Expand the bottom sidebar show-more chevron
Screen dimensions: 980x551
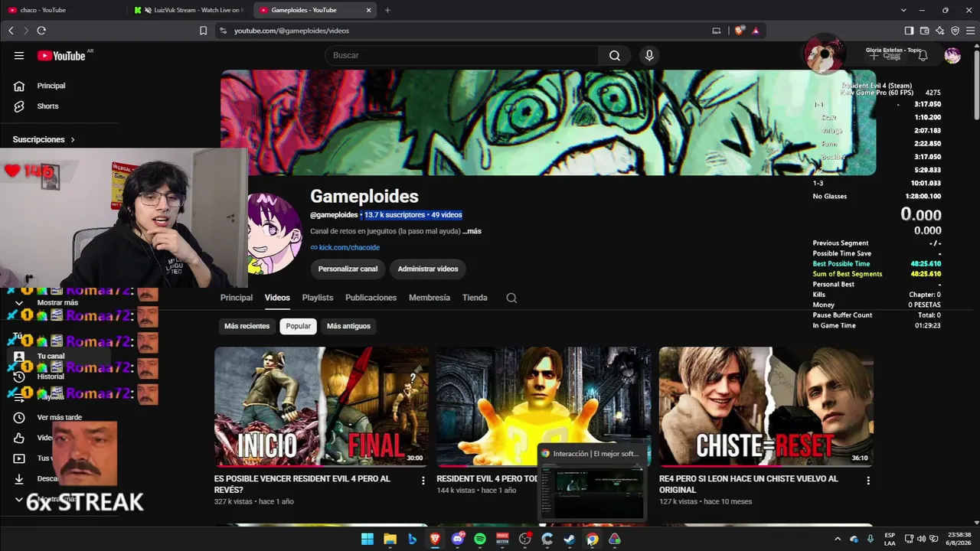pyautogui.click(x=19, y=499)
